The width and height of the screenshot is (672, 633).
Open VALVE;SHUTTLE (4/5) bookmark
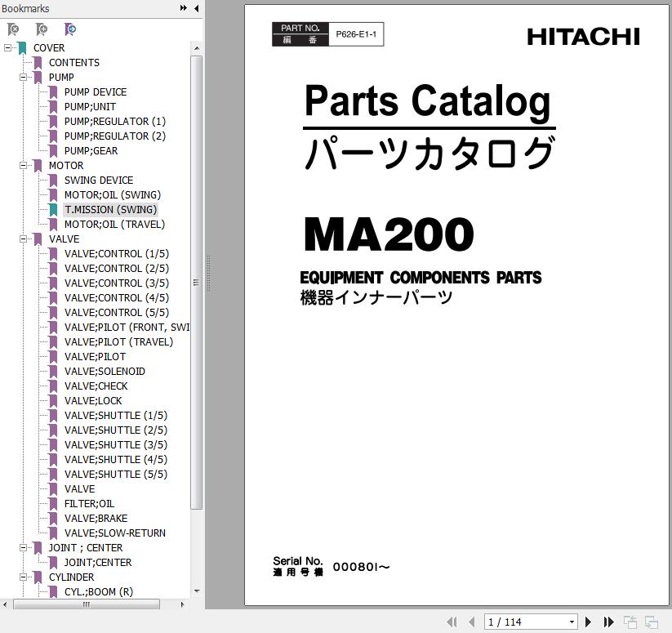(x=116, y=460)
